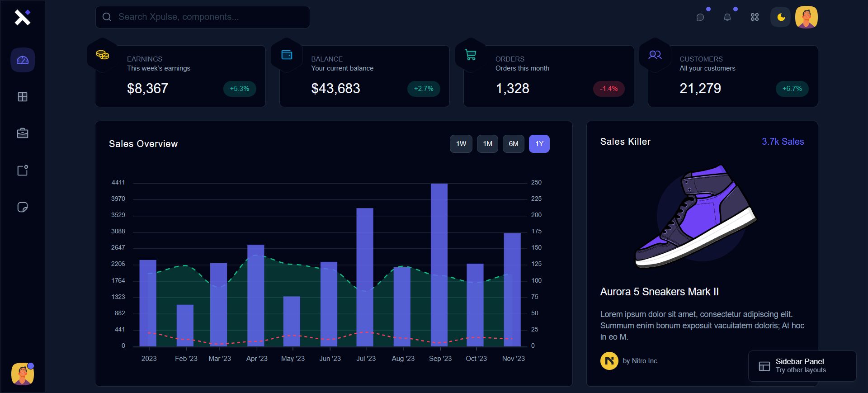Open the notifications bell icon
The height and width of the screenshot is (393, 868).
[727, 17]
